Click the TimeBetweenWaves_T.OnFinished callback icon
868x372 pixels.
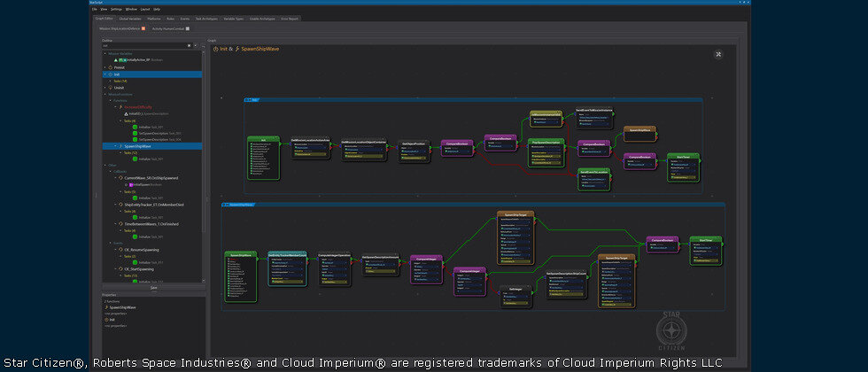click(x=120, y=224)
